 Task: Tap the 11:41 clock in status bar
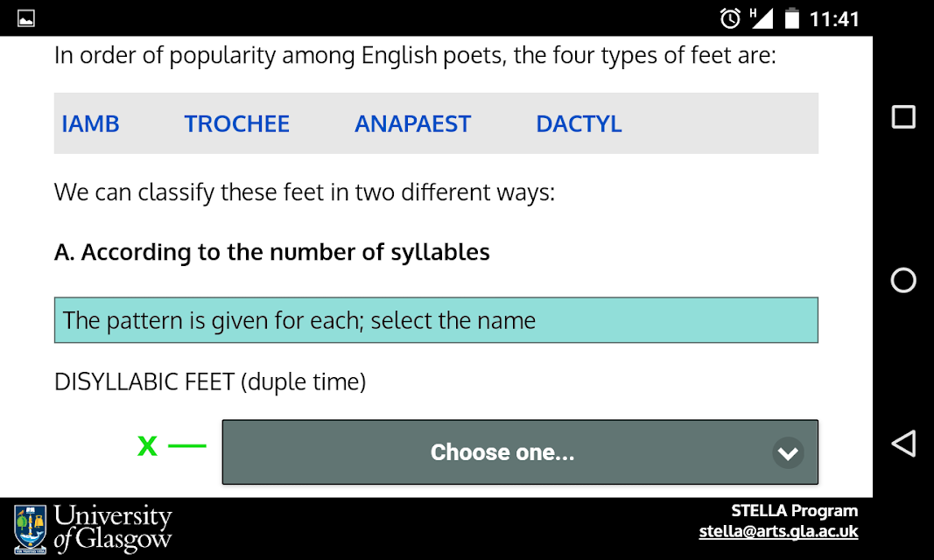pos(834,19)
